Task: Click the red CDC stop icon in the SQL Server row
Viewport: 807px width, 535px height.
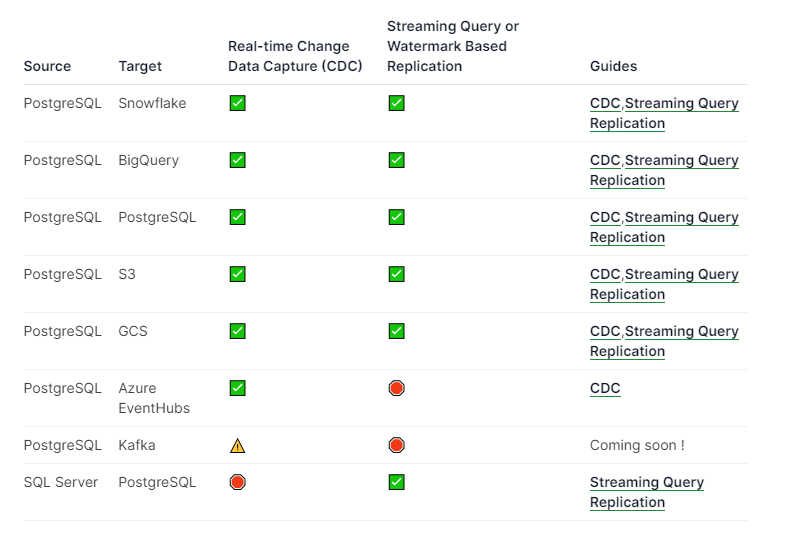Action: pos(237,482)
